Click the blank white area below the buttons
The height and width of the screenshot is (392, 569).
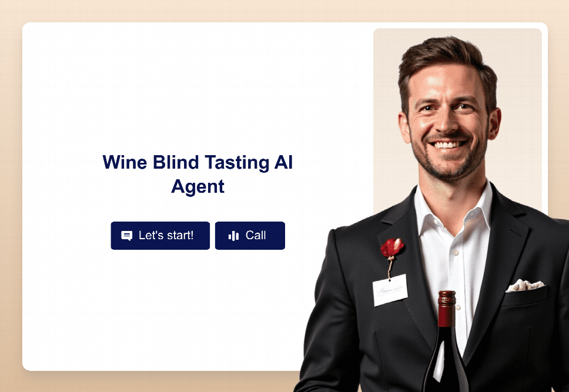click(163, 309)
